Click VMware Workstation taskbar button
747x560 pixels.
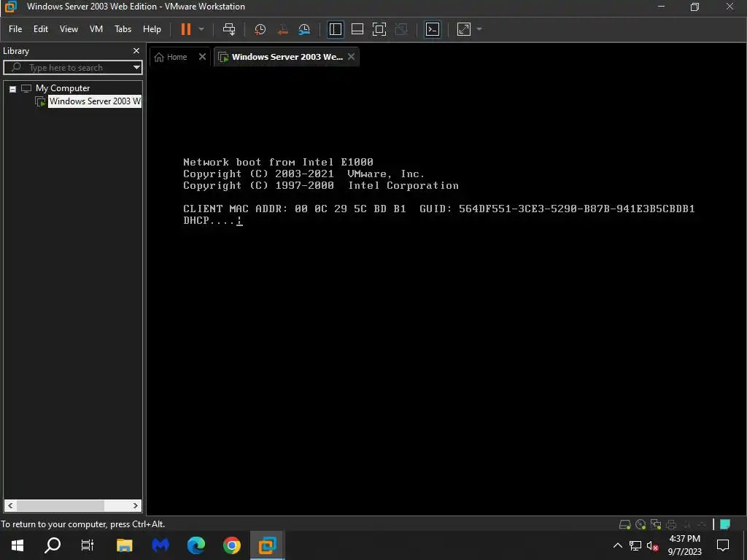(268, 545)
